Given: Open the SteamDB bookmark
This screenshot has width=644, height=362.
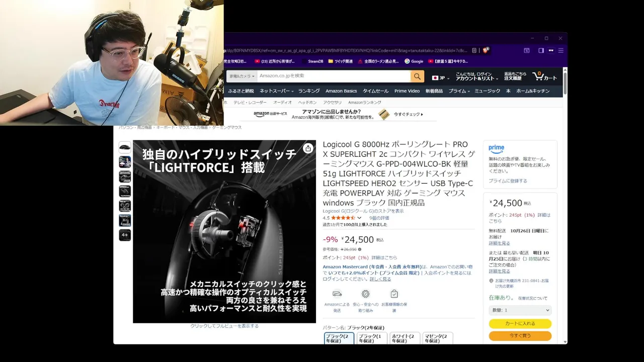Looking at the screenshot, I should pos(312,61).
